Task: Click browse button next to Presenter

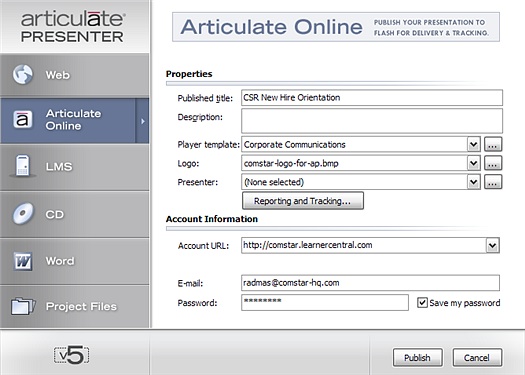Action: pyautogui.click(x=493, y=182)
